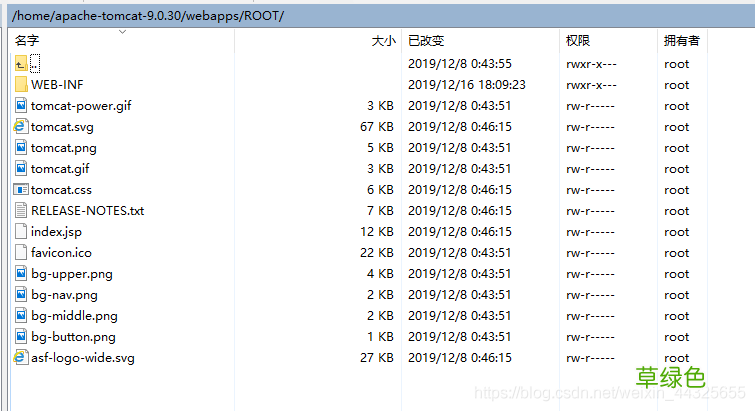Sort by the 名字 column header

[x=27, y=40]
